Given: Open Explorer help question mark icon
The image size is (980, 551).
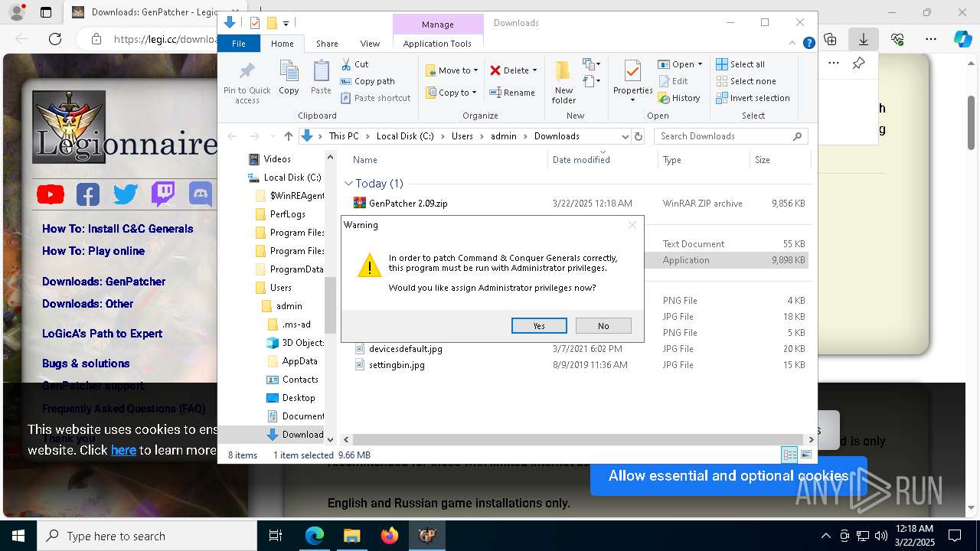Looking at the screenshot, I should (x=808, y=44).
